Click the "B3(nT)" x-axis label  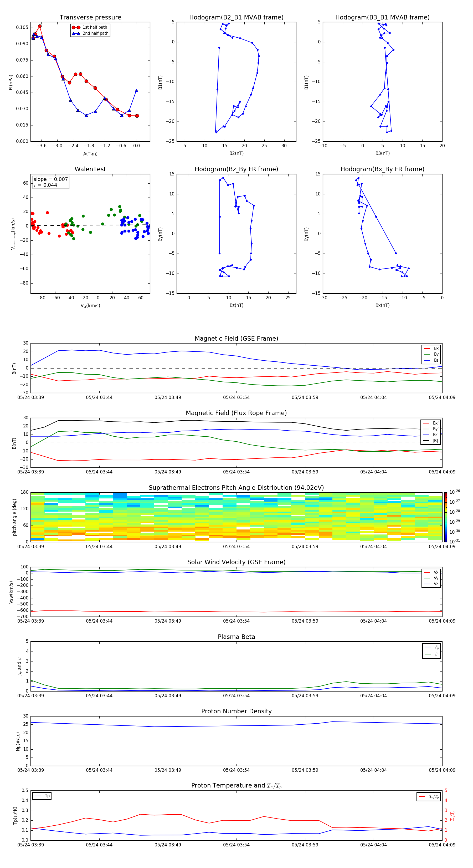point(382,153)
